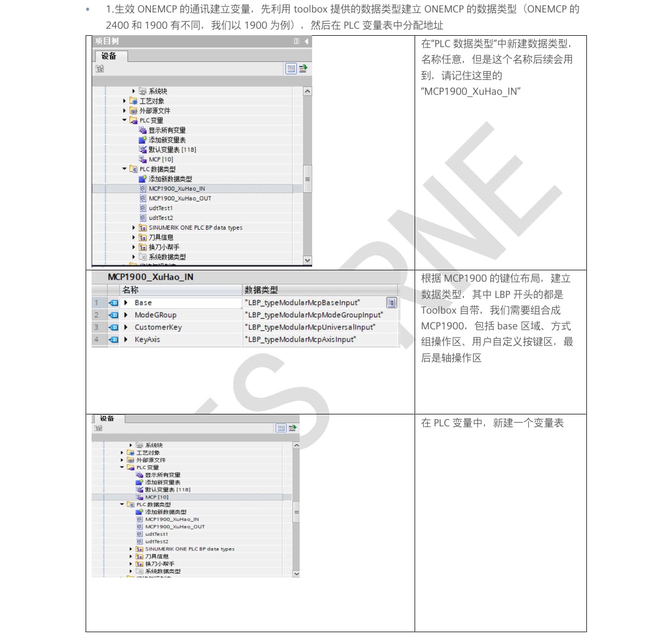Collapse the 项目树 panel with the arrow icon
This screenshot has height=643, width=672.
coord(306,41)
